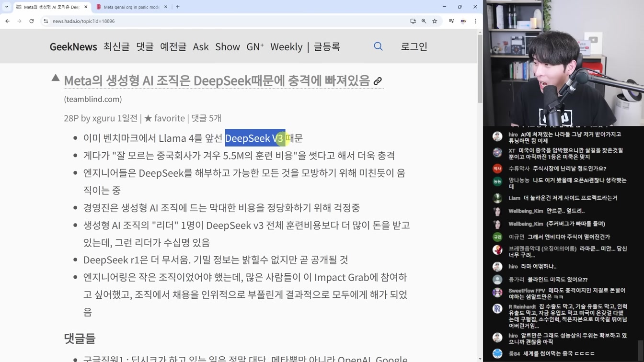Screen dimensions: 644x362
Task: Open the tab search dropdown arrow
Action: click(x=7, y=7)
